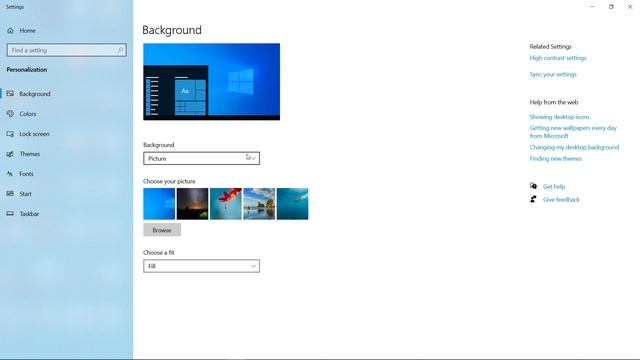Click the Personalization heading text
640x360 pixels.
[27, 70]
